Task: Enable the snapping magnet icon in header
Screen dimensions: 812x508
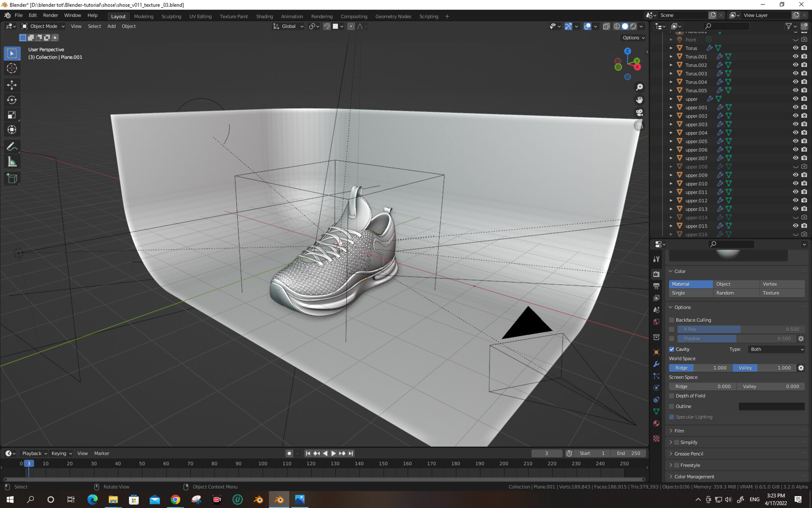Action: [327, 26]
